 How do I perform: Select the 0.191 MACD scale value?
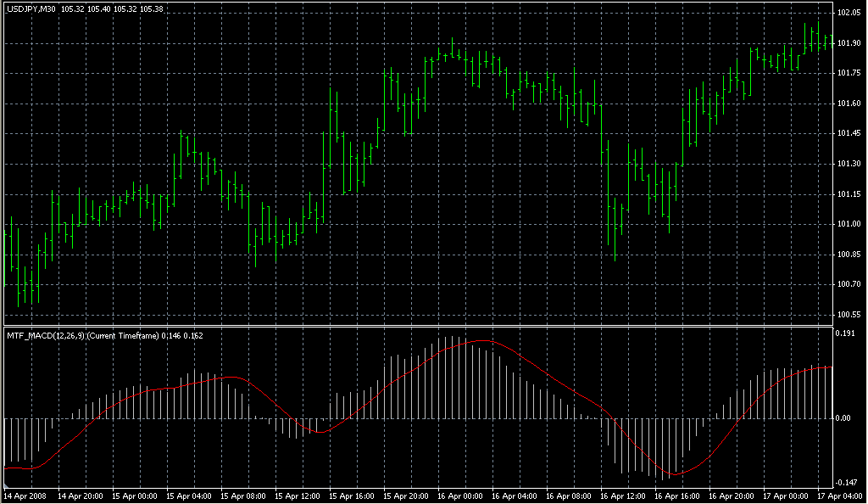847,333
